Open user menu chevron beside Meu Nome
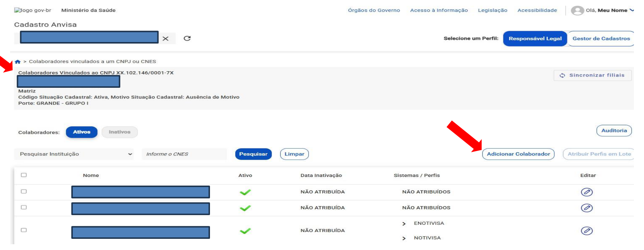This screenshot has height=250, width=644. [631, 10]
